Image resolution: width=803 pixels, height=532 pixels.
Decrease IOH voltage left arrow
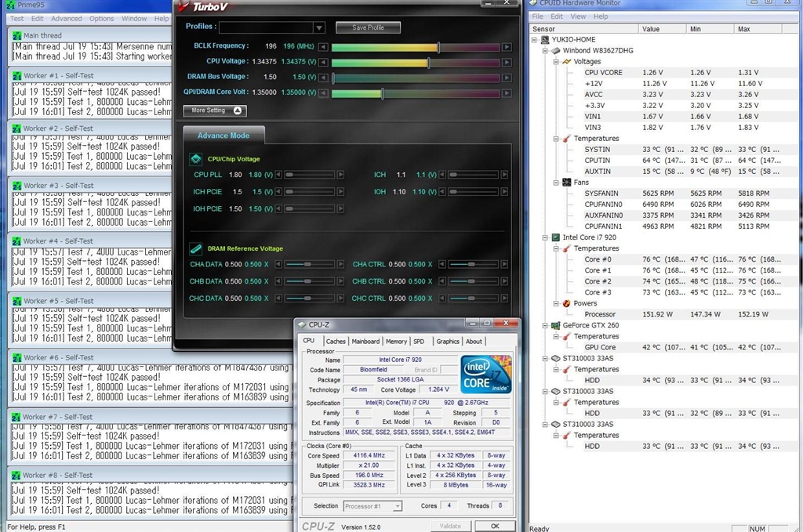coord(442,192)
